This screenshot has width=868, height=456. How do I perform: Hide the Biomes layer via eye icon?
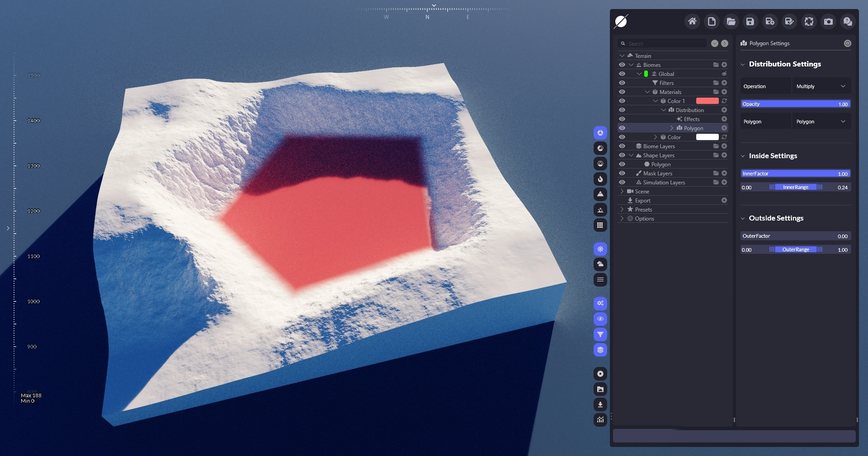click(622, 65)
